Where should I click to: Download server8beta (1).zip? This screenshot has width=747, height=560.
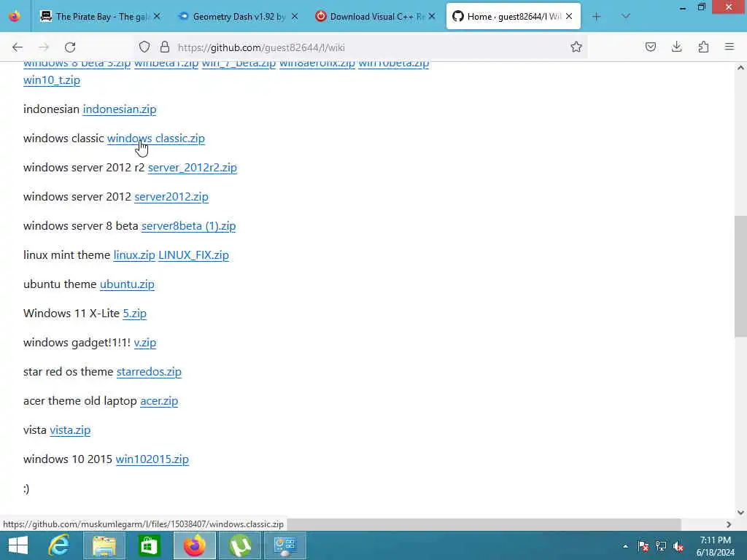(189, 226)
